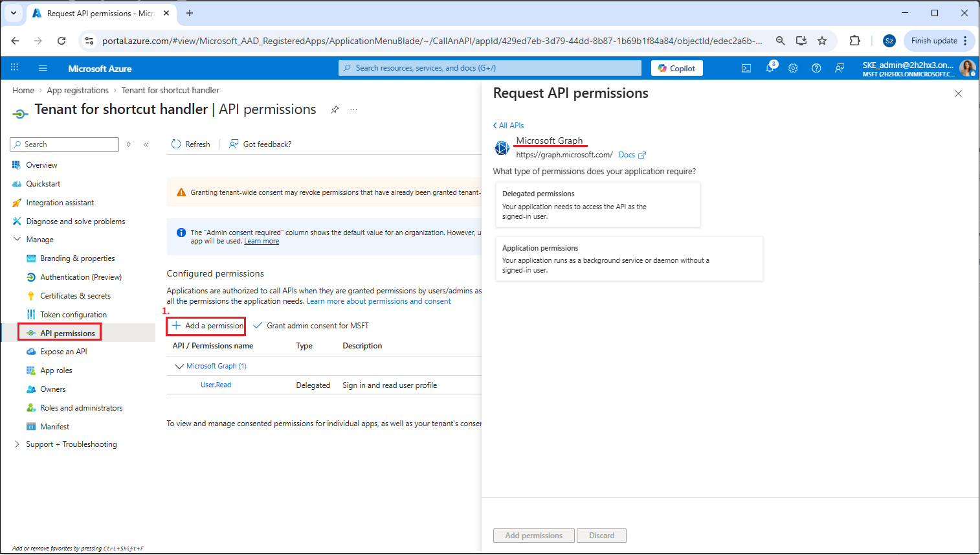Image resolution: width=980 pixels, height=555 pixels.
Task: Expand Support + Troubleshooting section
Action: coord(17,444)
